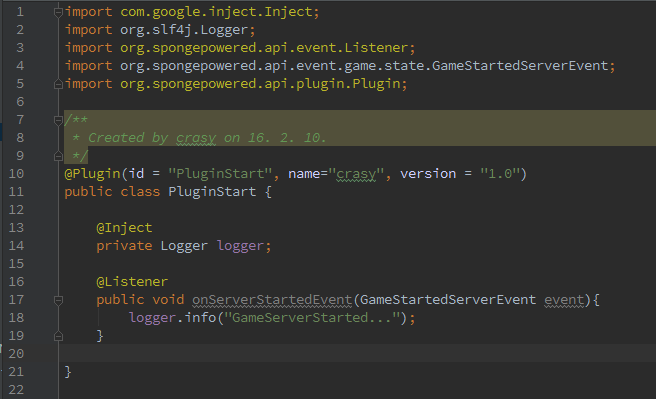Viewport: 656px width, 399px height.
Task: Click 'com.google.inject.Inject' import text
Action: click(216, 12)
